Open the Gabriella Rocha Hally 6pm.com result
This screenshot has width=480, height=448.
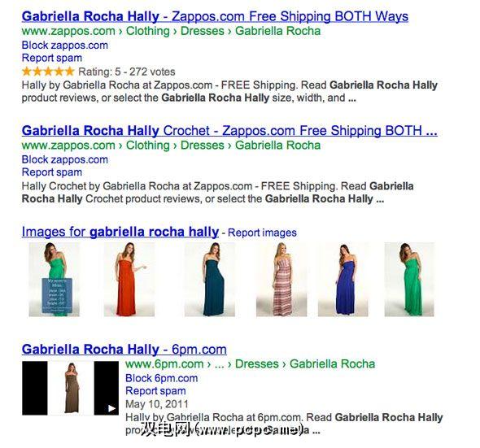(124, 349)
